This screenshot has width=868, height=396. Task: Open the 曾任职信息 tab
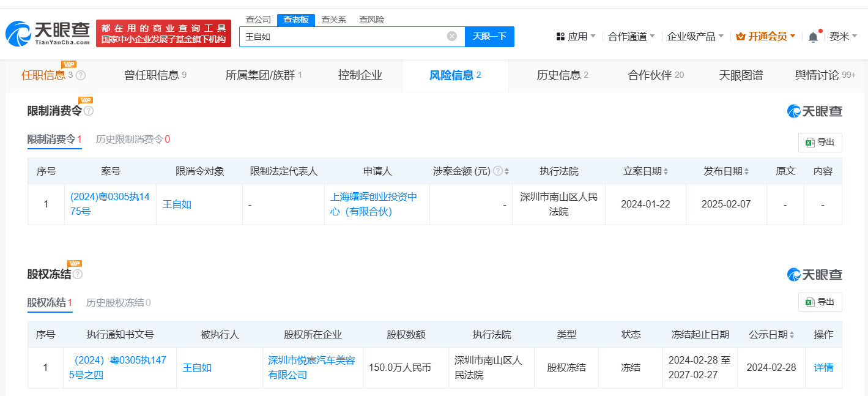pyautogui.click(x=155, y=75)
